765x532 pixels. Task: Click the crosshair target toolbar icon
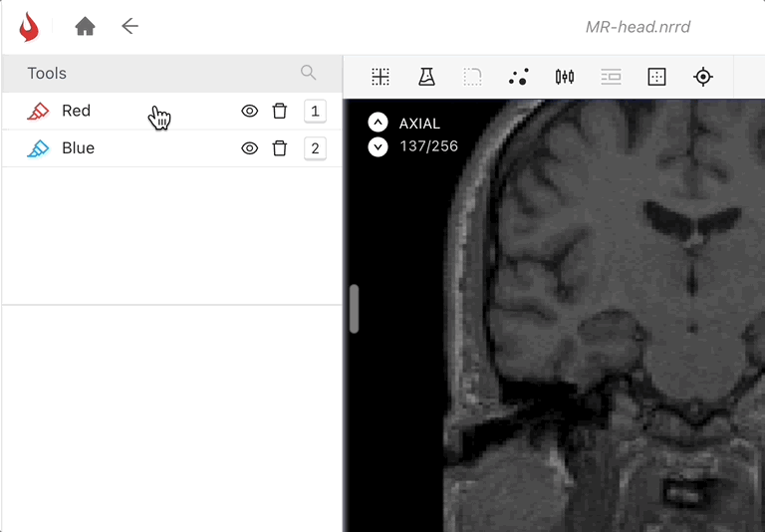[703, 77]
